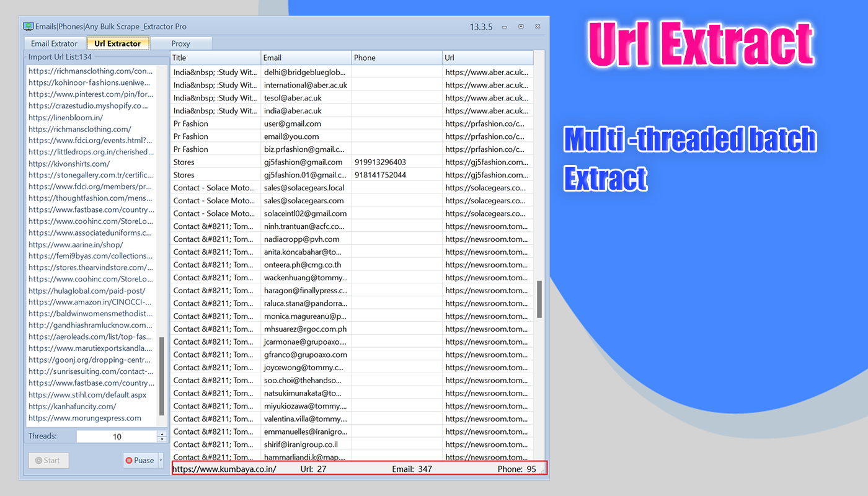Click the monitor app icon in title bar
This screenshot has height=496, width=868.
pyautogui.click(x=28, y=27)
